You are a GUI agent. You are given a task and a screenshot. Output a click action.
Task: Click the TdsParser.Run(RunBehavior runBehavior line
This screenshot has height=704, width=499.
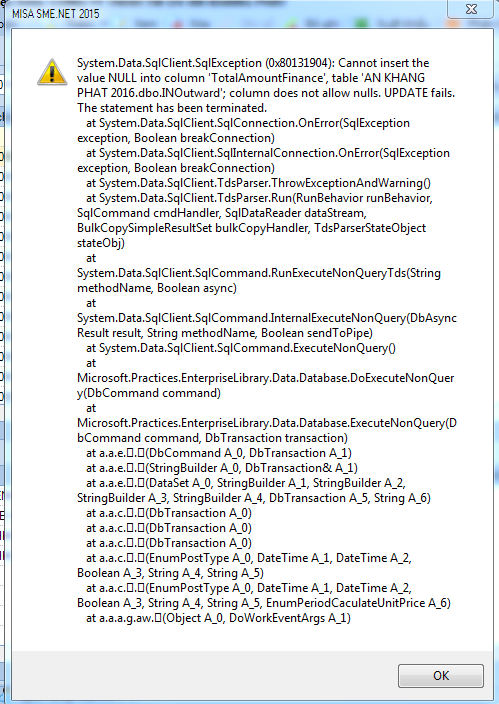pos(259,198)
